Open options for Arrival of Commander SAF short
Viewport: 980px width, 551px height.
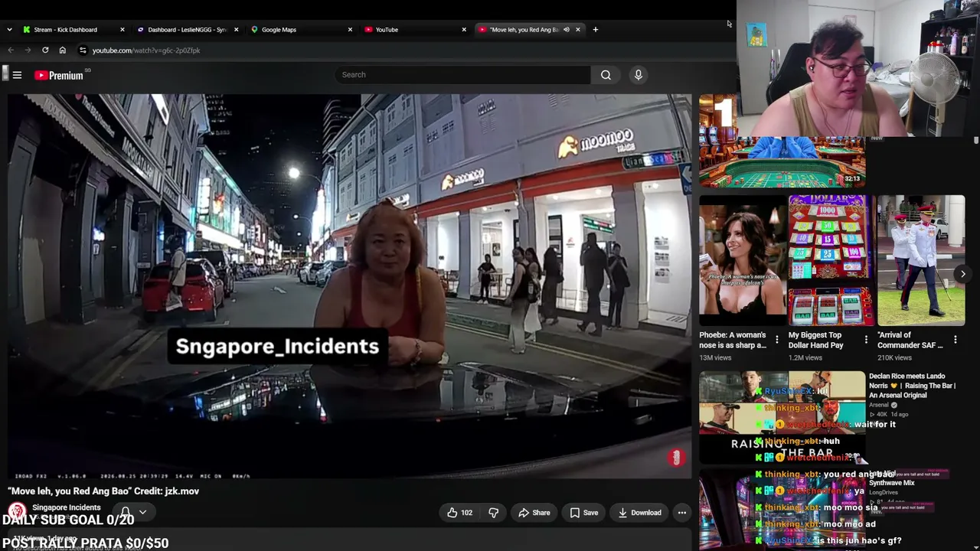[x=955, y=340]
